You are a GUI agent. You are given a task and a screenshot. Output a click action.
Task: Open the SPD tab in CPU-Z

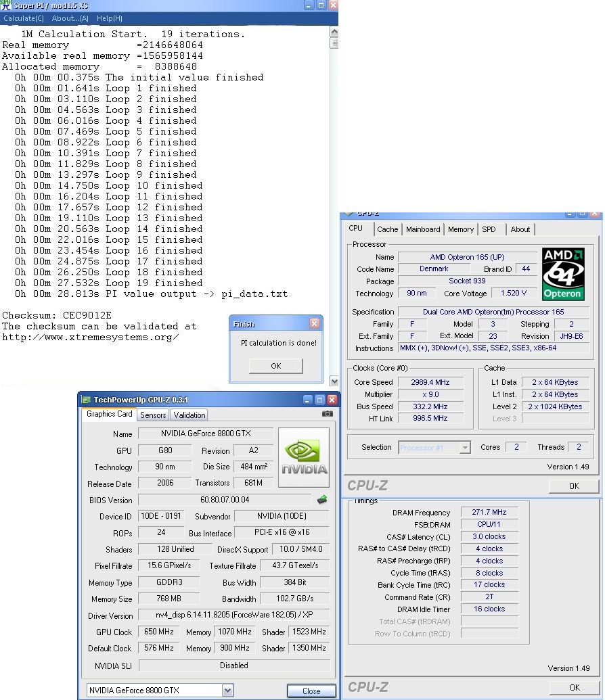489,229
